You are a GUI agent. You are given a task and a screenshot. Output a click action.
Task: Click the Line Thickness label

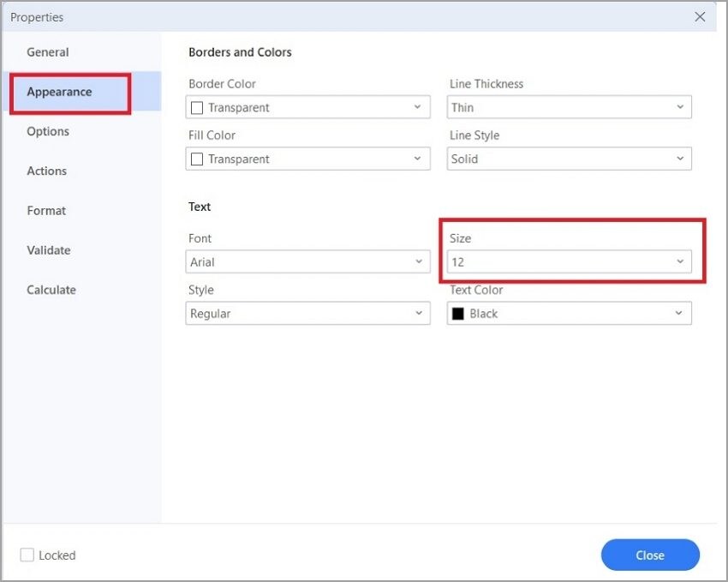point(486,84)
